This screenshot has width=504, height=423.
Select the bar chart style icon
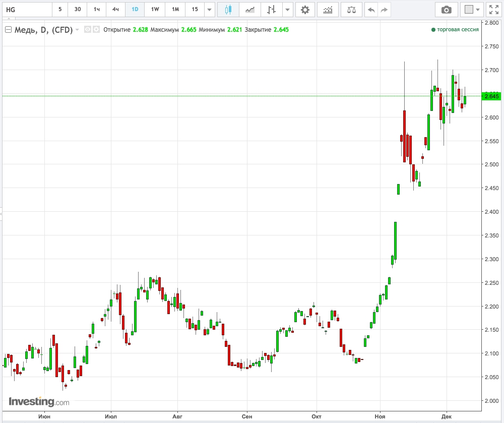pos(272,10)
